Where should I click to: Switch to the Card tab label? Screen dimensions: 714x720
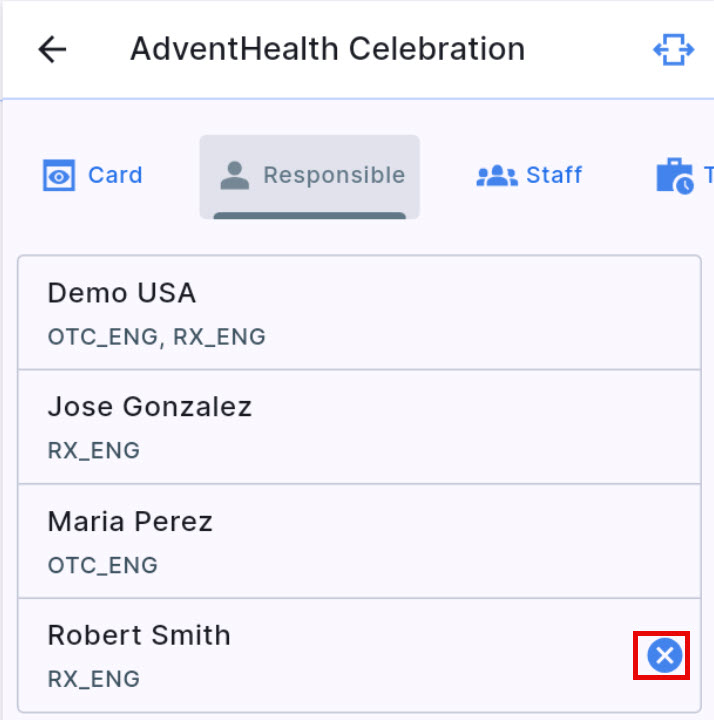[115, 176]
